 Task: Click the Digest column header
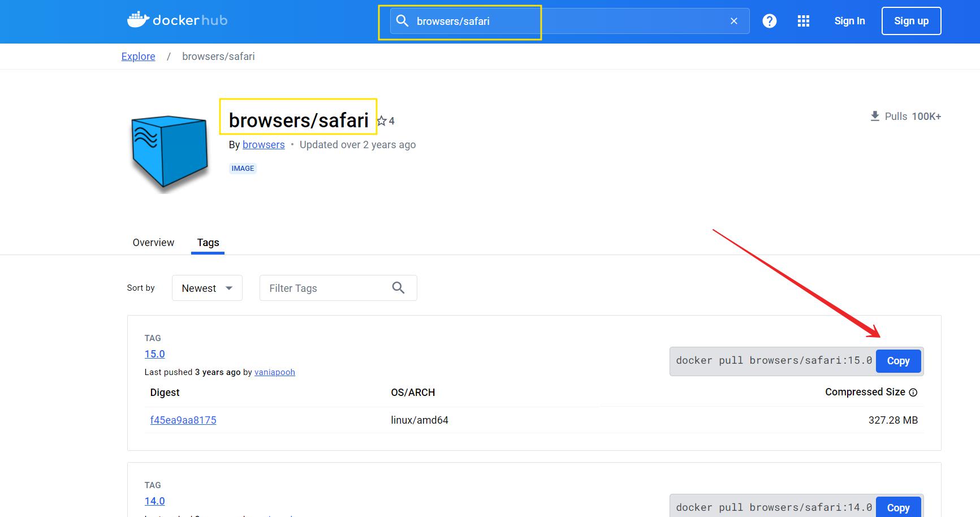(x=165, y=393)
